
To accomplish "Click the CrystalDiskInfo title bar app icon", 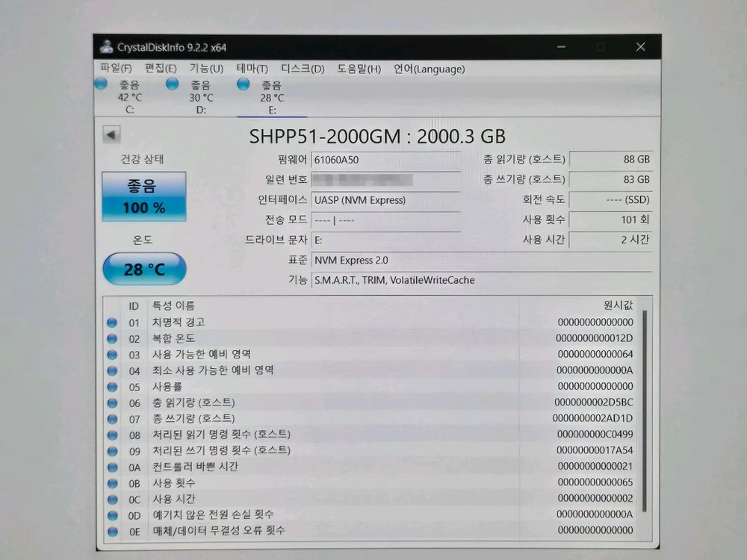I will 106,46.
